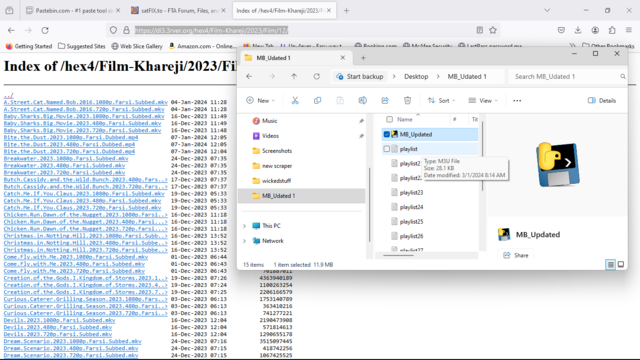Image resolution: width=640 pixels, height=360 pixels.
Task: Open A.Street.Cat.Named.Bob.2016.1080p link
Action: tap(86, 102)
